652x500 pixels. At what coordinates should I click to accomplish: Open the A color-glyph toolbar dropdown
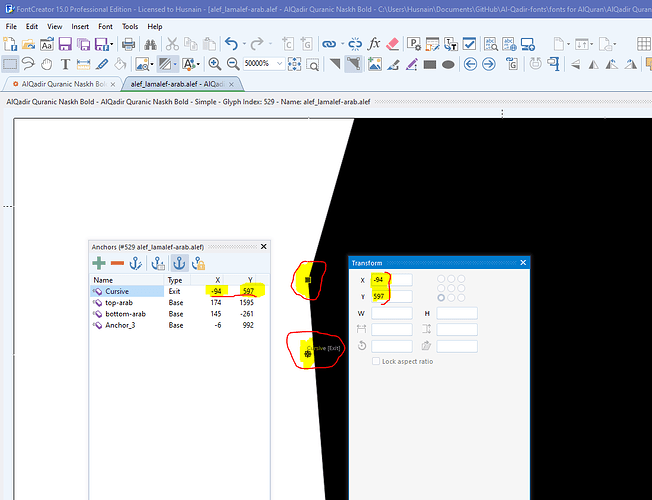pos(198,64)
